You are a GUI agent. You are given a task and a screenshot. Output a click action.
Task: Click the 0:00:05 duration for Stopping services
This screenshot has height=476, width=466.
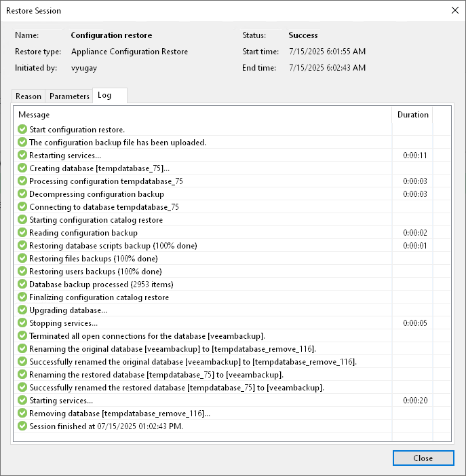(x=414, y=323)
